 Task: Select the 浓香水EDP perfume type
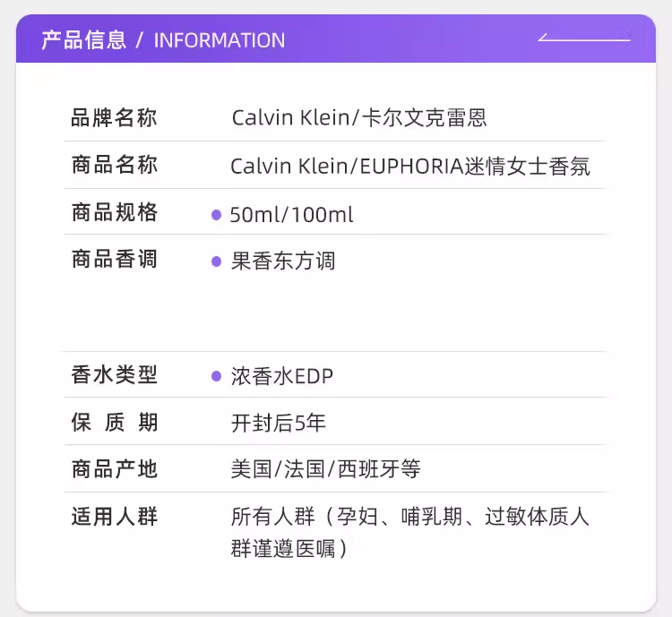[x=281, y=376]
